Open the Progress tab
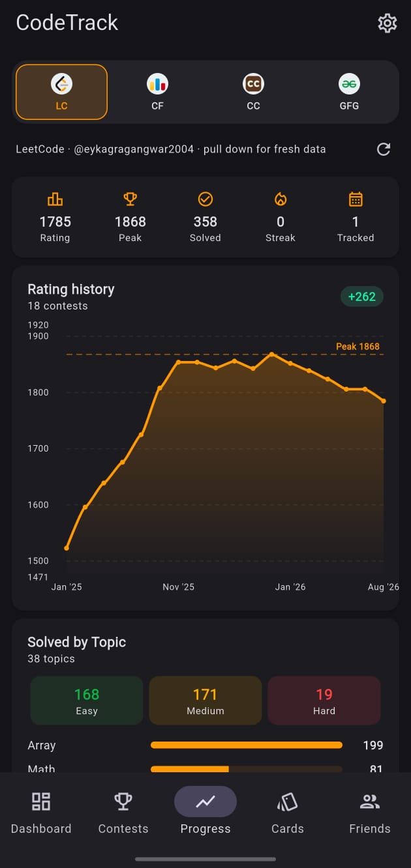This screenshot has width=411, height=868. click(205, 812)
